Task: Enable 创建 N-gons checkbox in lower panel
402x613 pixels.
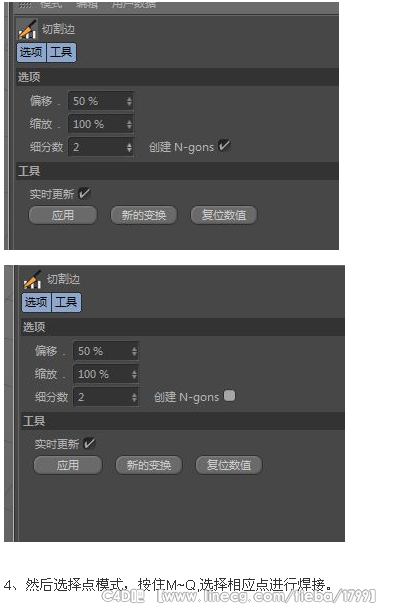Action: pyautogui.click(x=230, y=396)
